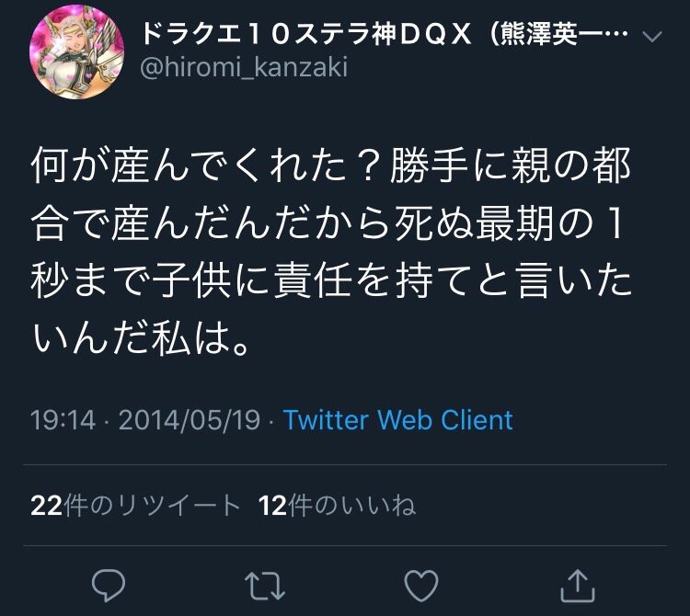Click the reply speech bubble icon
The height and width of the screenshot is (616, 690).
(x=109, y=586)
